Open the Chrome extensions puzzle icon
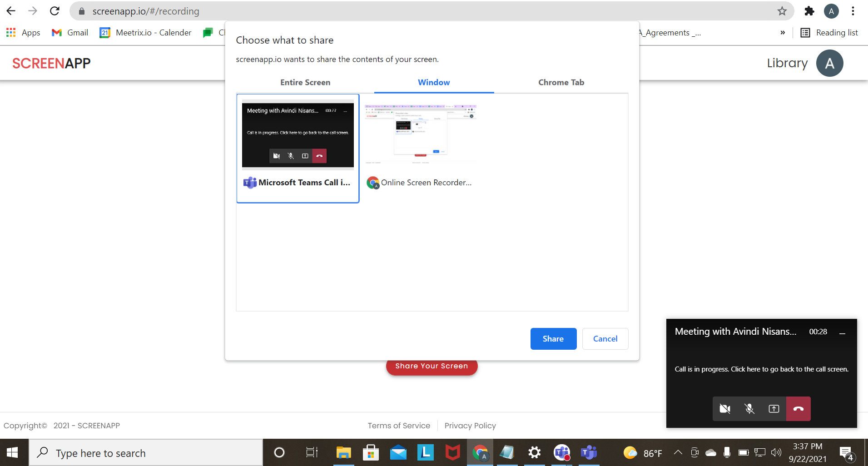 (809, 11)
